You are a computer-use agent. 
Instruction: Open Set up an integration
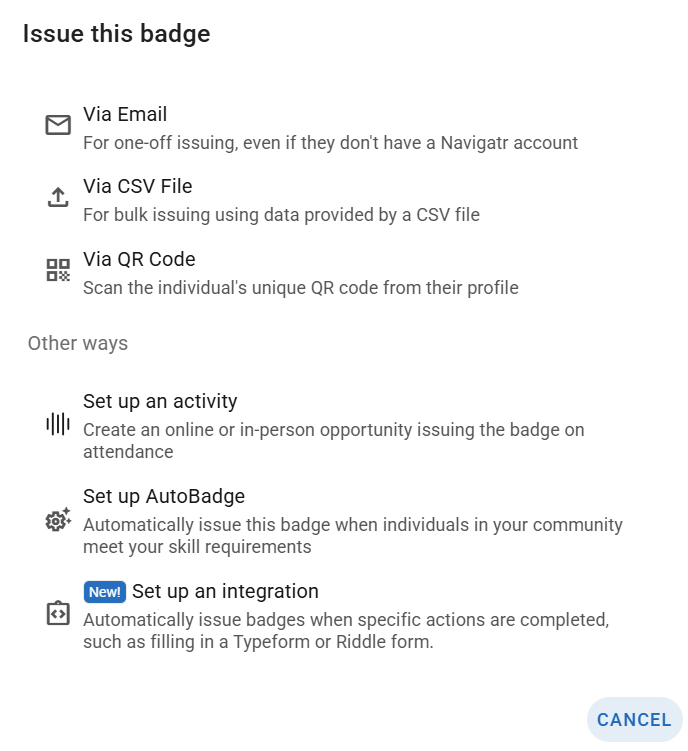pos(225,592)
